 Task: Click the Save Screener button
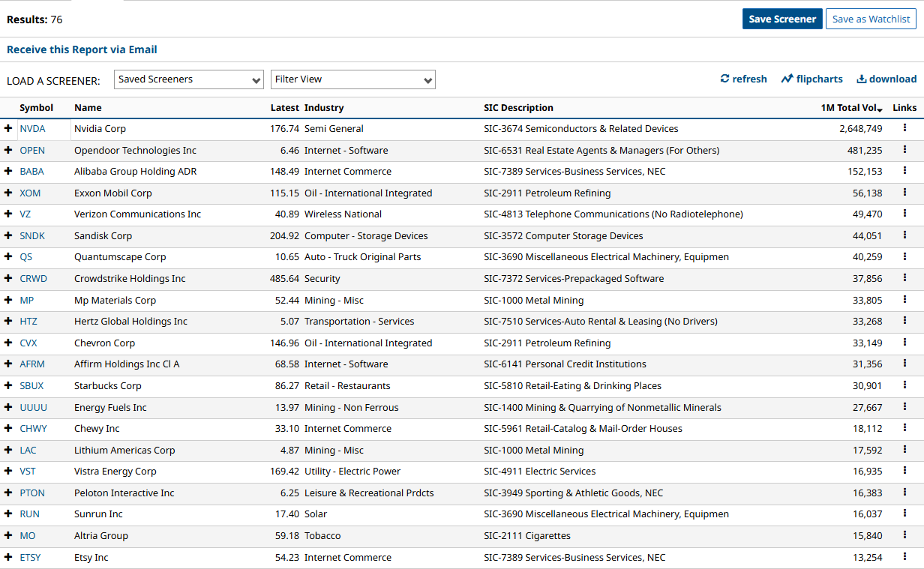click(782, 19)
